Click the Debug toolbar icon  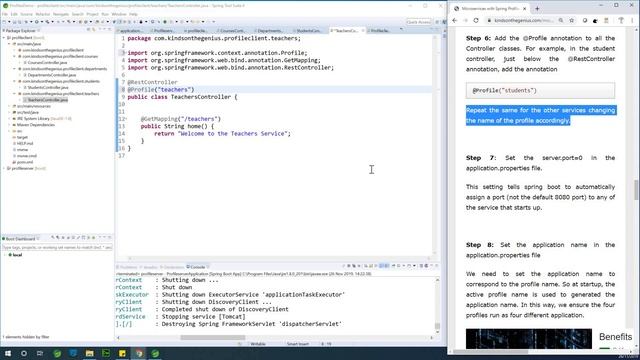pyautogui.click(x=26, y=22)
